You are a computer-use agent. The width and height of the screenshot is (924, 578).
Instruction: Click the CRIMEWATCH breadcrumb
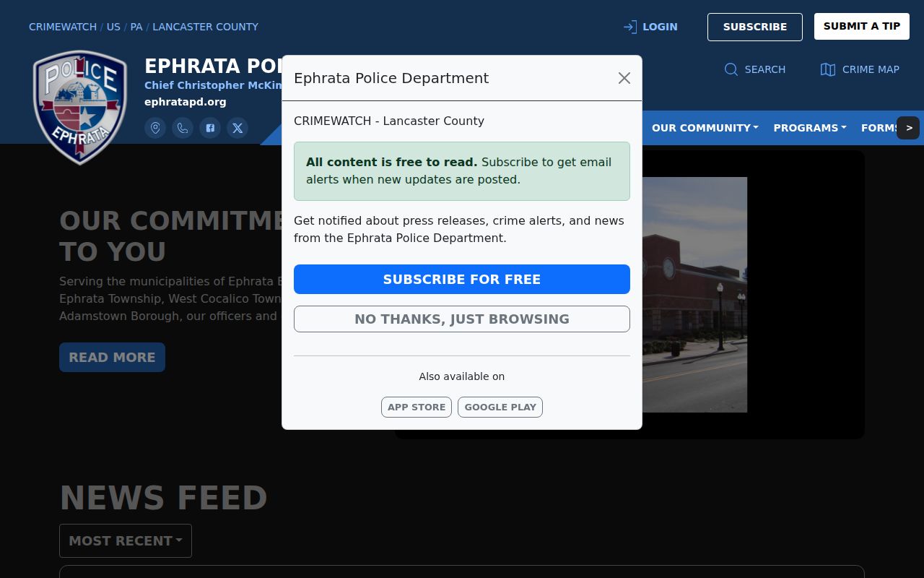[x=63, y=27]
